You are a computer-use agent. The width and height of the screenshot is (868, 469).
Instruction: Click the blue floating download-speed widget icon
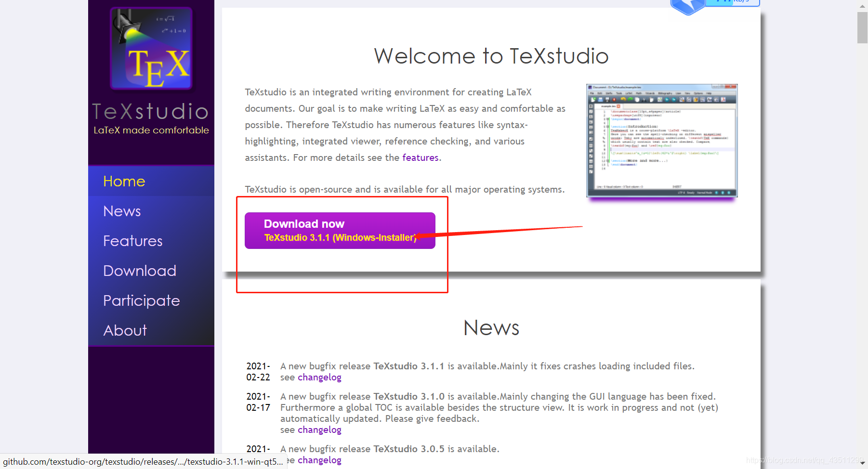[688, 6]
